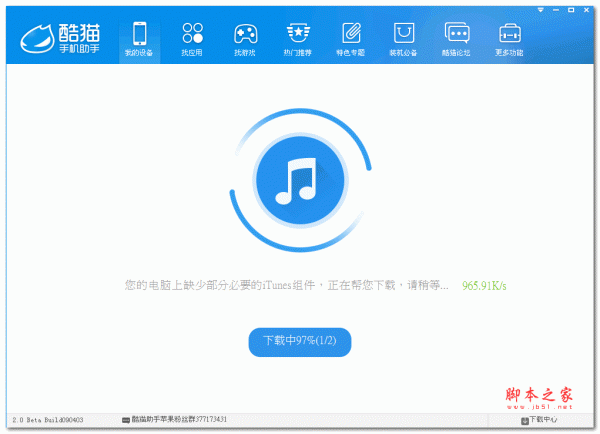The height and width of the screenshot is (434, 600).
Task: Open 装机必备 shopping bag section
Action: pyautogui.click(x=403, y=39)
